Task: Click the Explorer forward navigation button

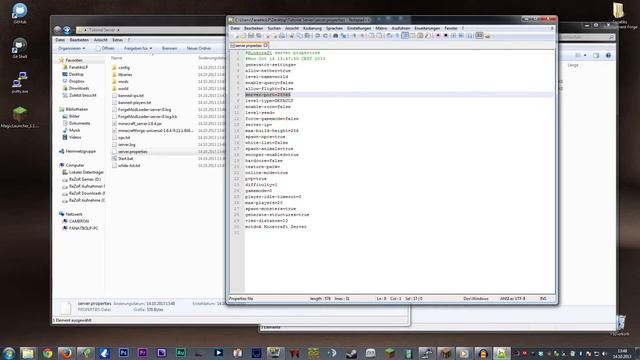Action: click(x=67, y=30)
